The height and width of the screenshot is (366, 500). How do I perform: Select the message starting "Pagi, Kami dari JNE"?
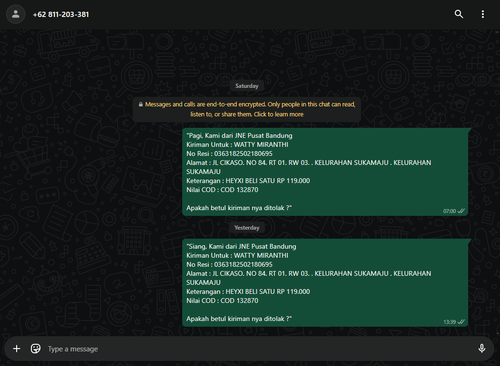325,172
